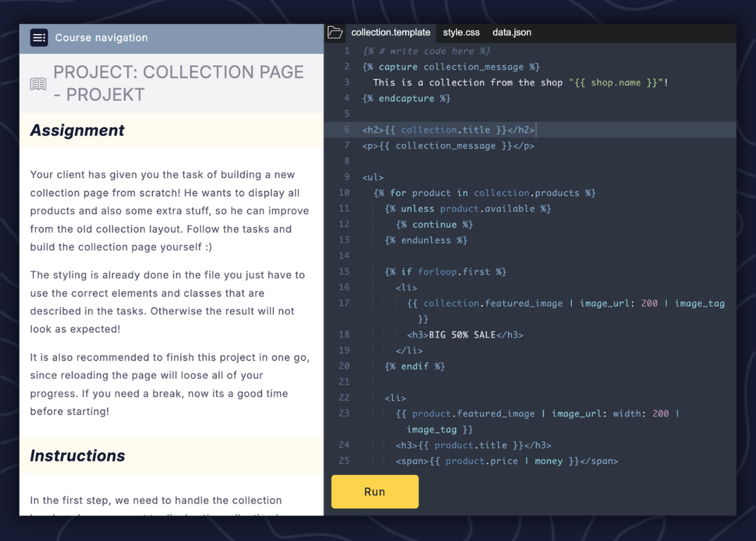Click the write code here comment line
Screen dimensions: 756x541
(x=426, y=51)
